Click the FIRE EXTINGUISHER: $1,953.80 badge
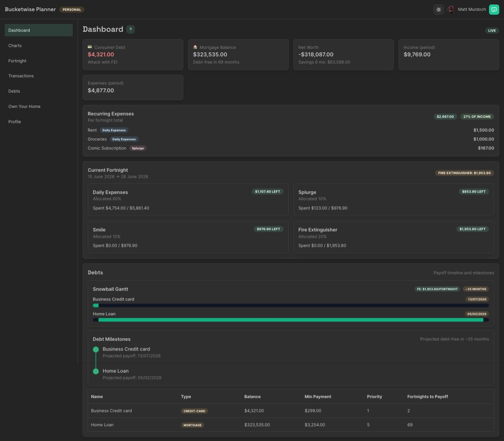The image size is (504, 441). 464,173
